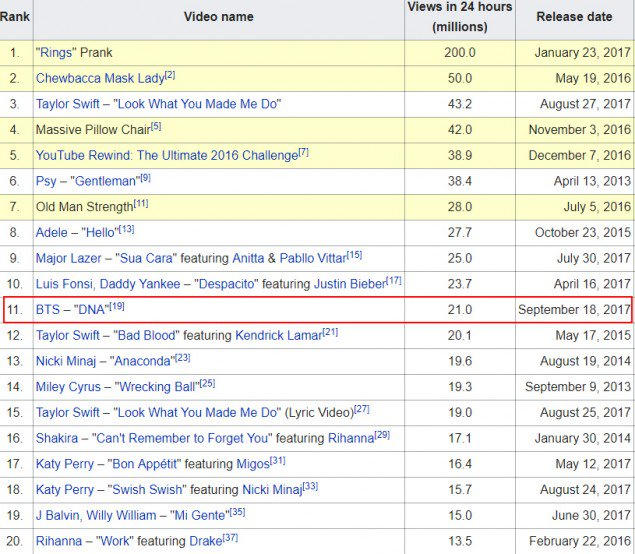Image resolution: width=635 pixels, height=554 pixels.
Task: Click the "Views in 24 hours" column header
Action: [x=459, y=17]
